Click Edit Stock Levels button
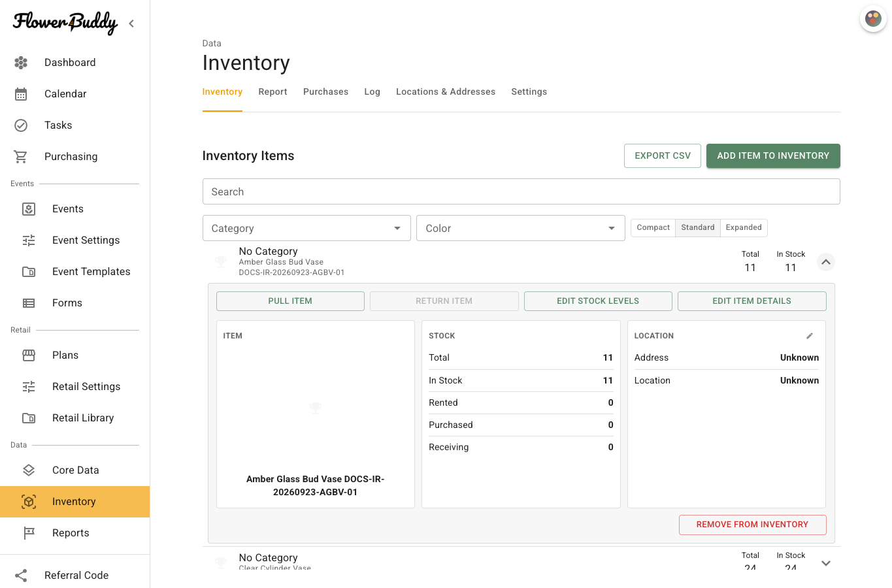 pos(598,301)
